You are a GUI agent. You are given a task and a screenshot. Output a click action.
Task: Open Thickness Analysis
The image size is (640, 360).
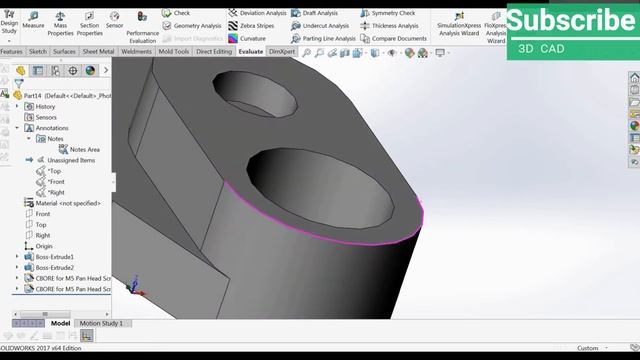(x=389, y=26)
